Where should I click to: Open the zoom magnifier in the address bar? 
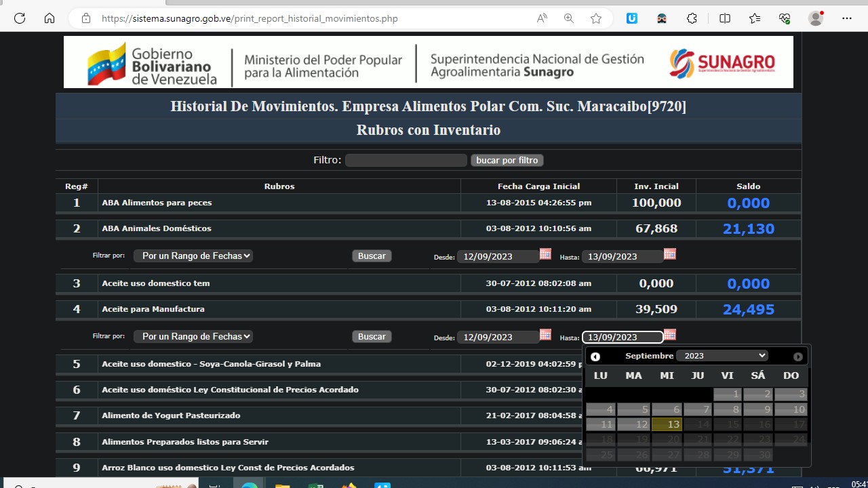coord(569,18)
